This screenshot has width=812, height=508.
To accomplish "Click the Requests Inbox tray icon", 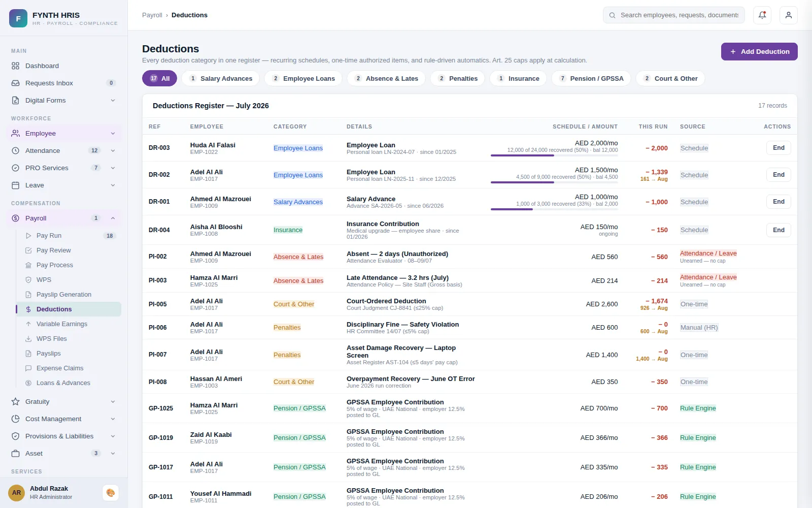I will [16, 83].
